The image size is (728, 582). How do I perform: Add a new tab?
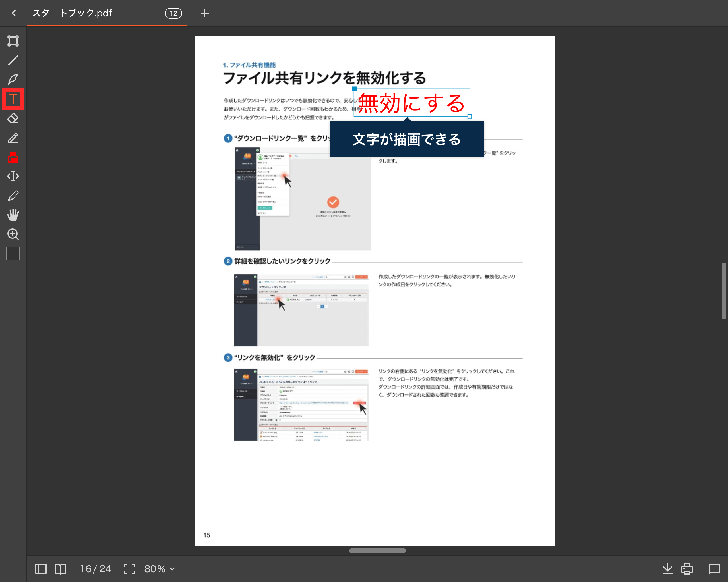tap(204, 13)
